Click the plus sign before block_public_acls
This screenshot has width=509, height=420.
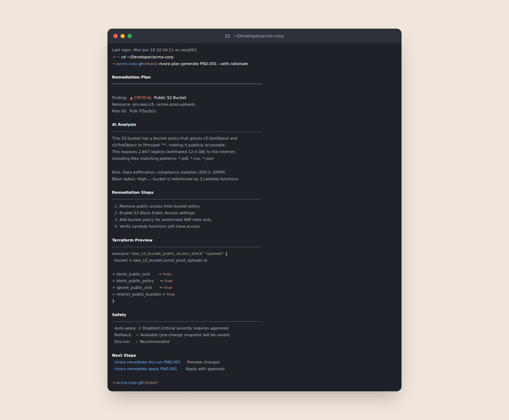pyautogui.click(x=114, y=274)
